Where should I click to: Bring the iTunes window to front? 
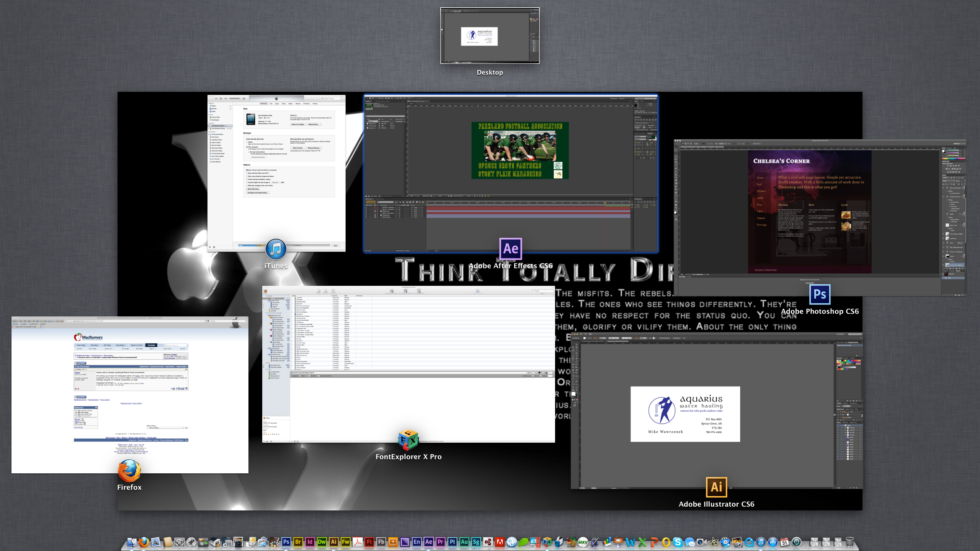click(276, 173)
